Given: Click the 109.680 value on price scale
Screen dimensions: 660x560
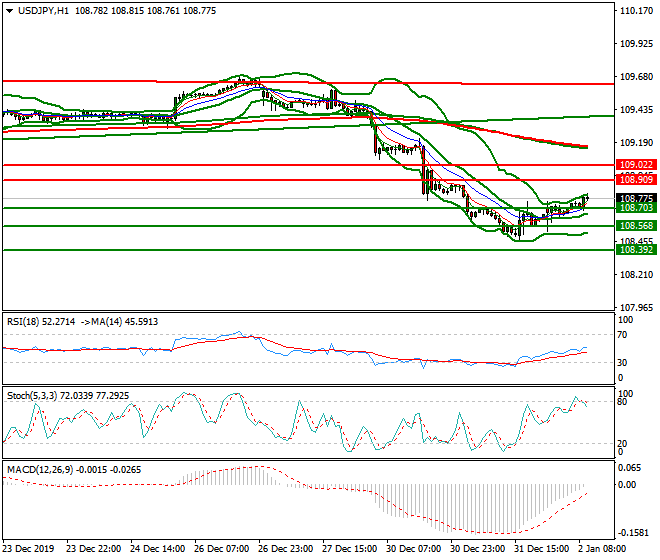Looking at the screenshot, I should pos(636,77).
